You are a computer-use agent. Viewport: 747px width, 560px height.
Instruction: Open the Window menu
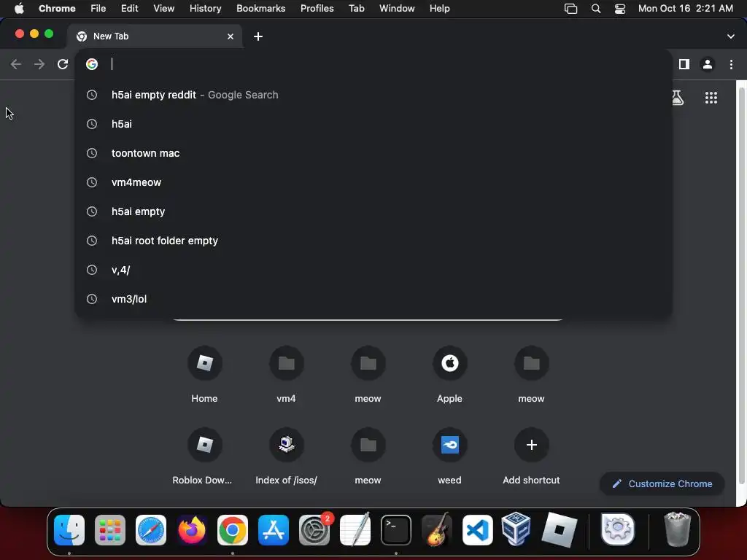[x=397, y=9]
